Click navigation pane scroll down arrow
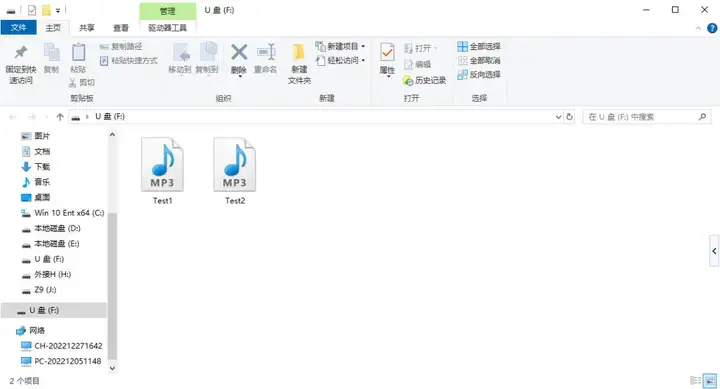 (x=112, y=368)
